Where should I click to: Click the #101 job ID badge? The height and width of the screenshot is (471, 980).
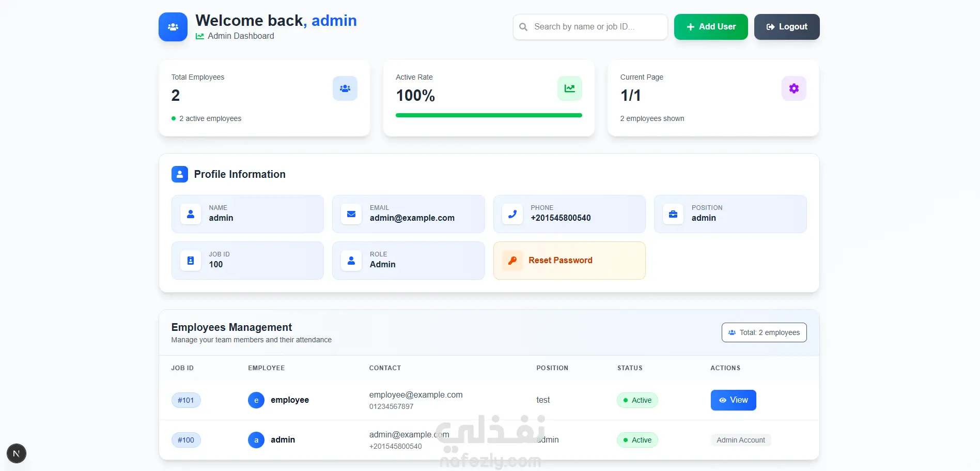tap(186, 400)
